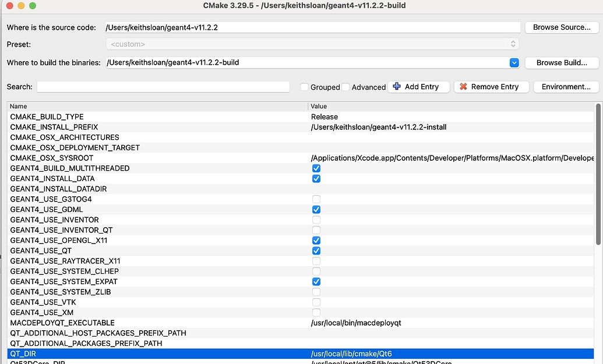Toggle the Grouped checkbox

click(304, 87)
